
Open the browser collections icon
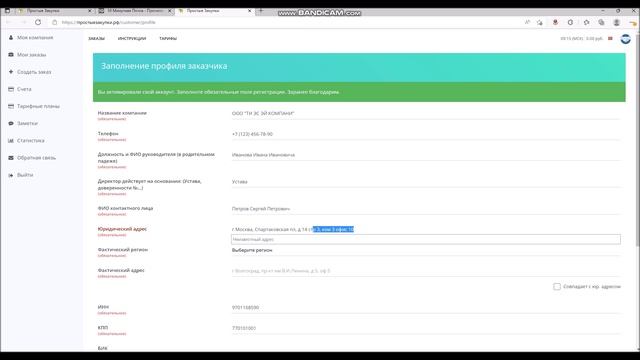point(601,22)
